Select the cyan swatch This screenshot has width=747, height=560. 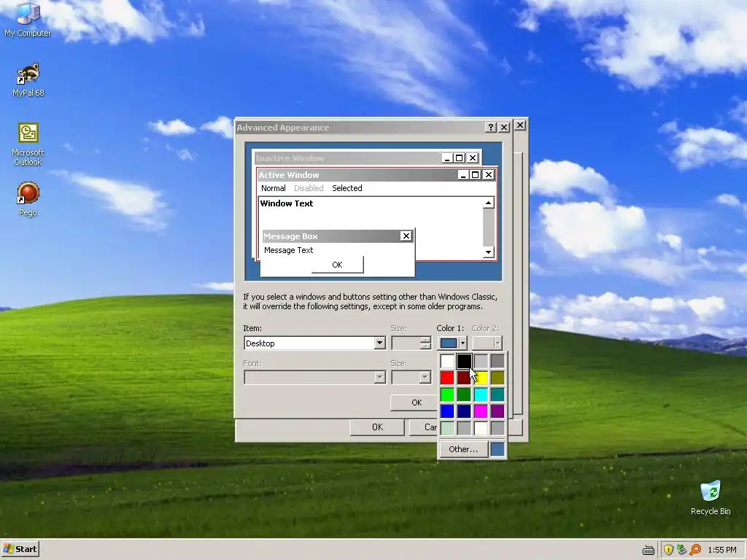[x=480, y=394]
